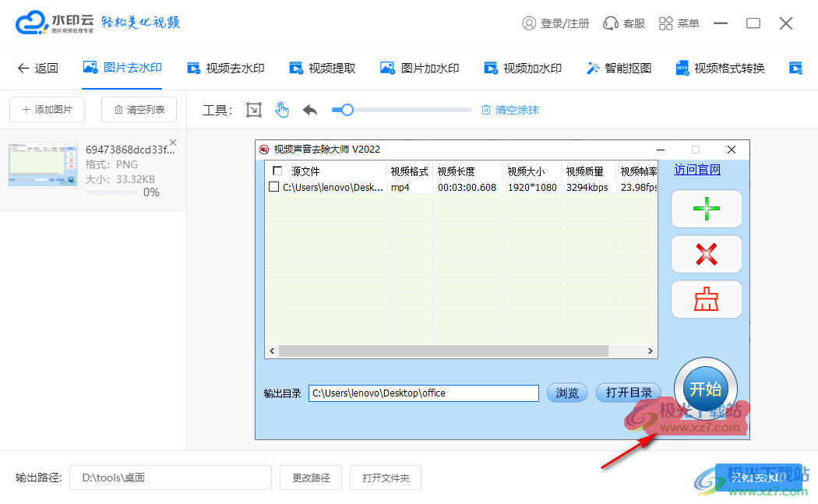Screen dimensions: 818x504
Task: Minimize the 水印云 window
Action: pos(721,23)
